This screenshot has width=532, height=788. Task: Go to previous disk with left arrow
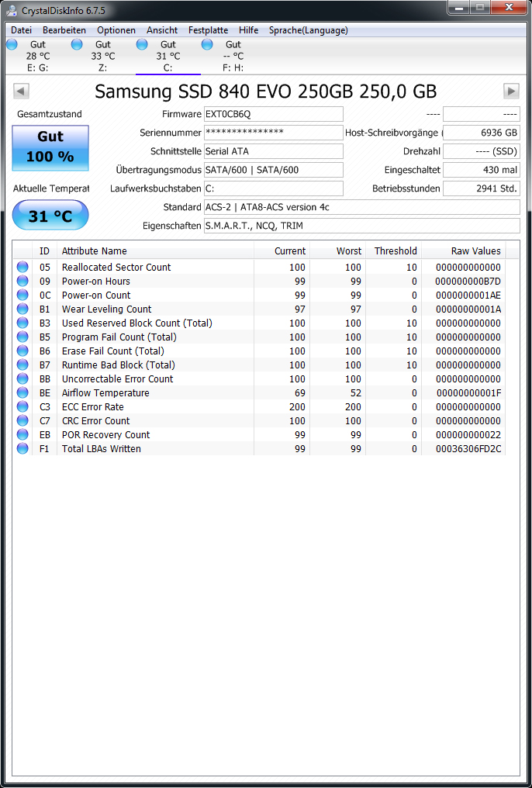[21, 91]
